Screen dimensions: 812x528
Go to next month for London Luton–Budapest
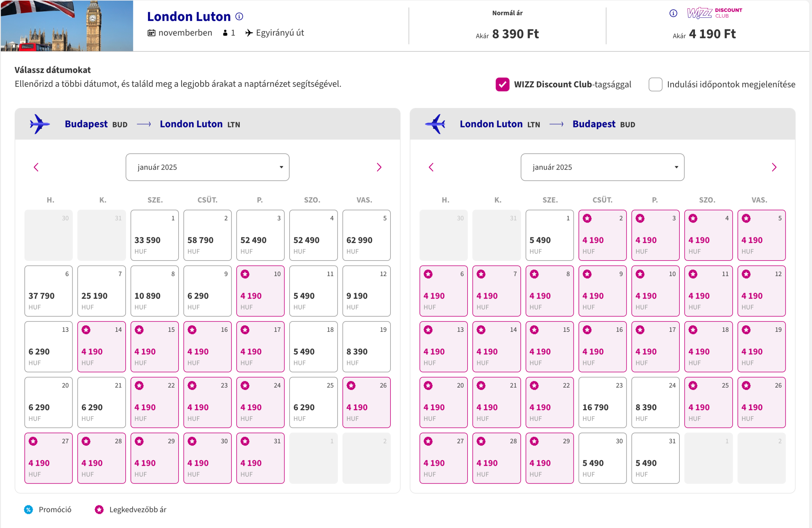774,167
